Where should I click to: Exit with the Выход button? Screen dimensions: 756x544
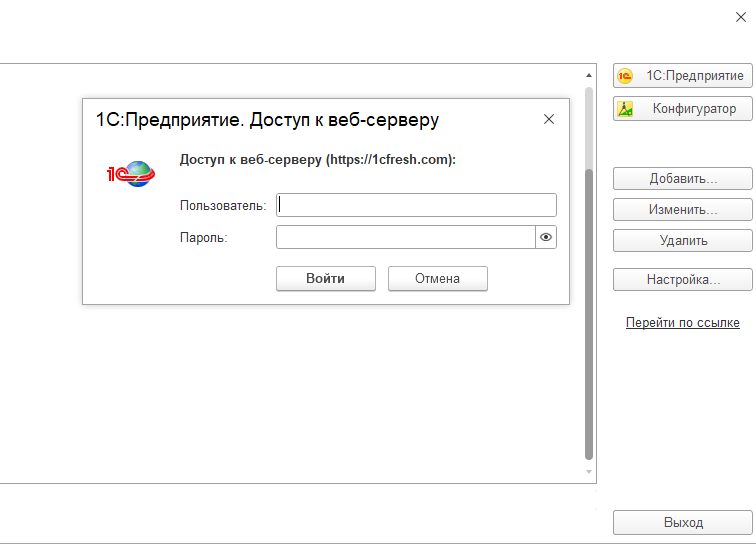682,522
